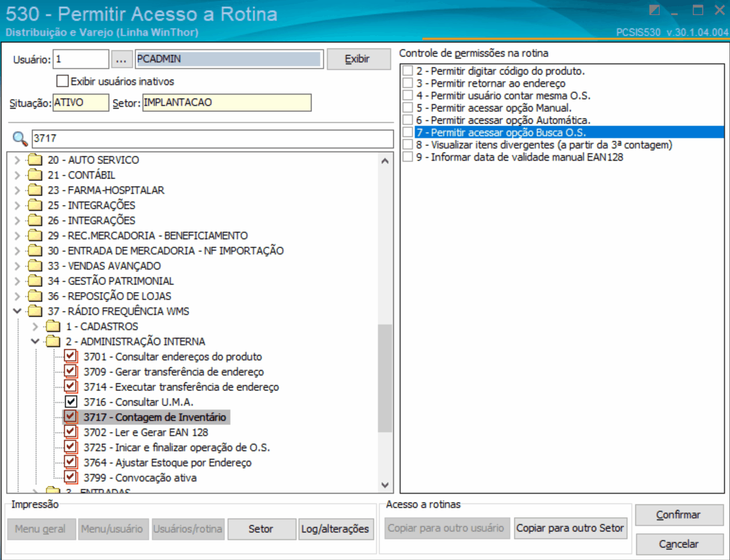Expand the 36 - REPOSIÇÃO DE LOJAS node

click(x=17, y=296)
